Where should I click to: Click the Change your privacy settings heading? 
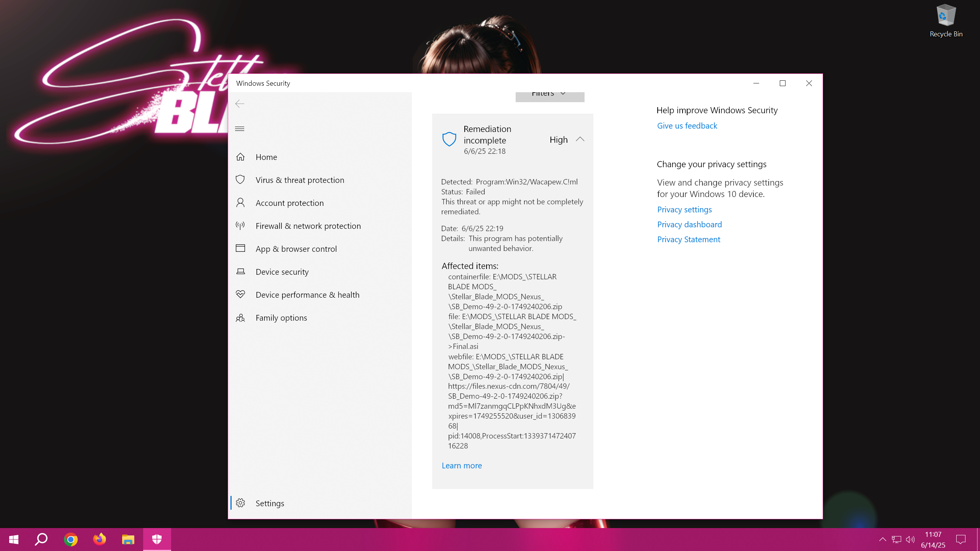point(711,164)
